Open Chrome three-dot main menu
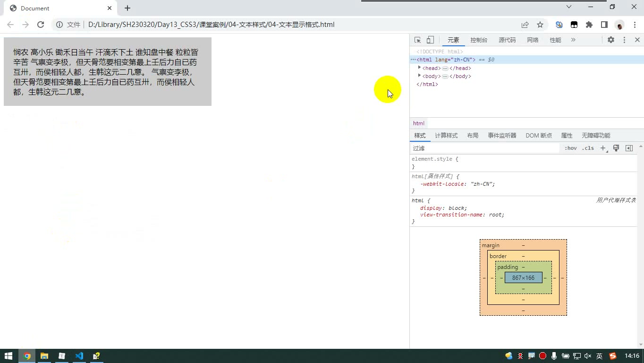 click(x=634, y=25)
